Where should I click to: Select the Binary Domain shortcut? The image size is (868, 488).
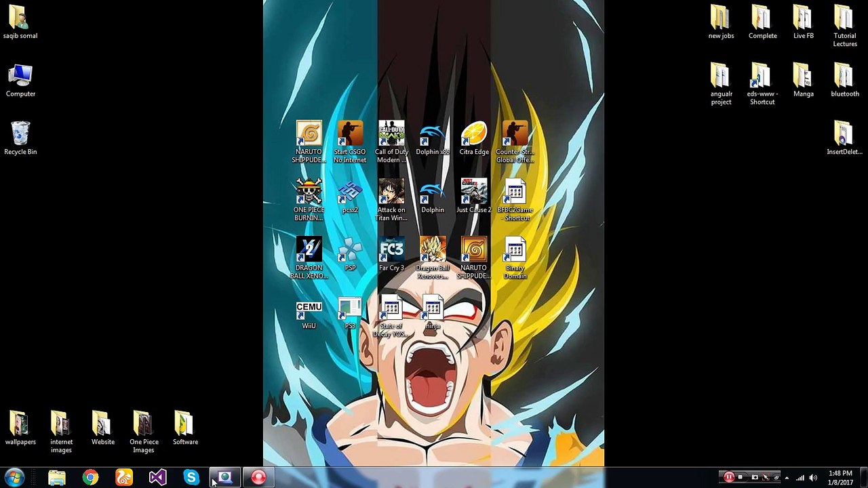[x=515, y=258]
